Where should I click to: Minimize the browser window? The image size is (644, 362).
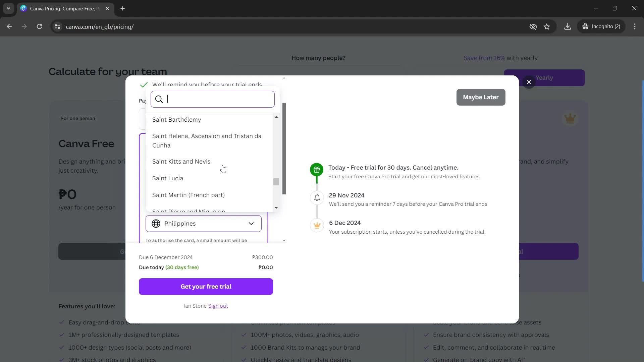point(596,8)
